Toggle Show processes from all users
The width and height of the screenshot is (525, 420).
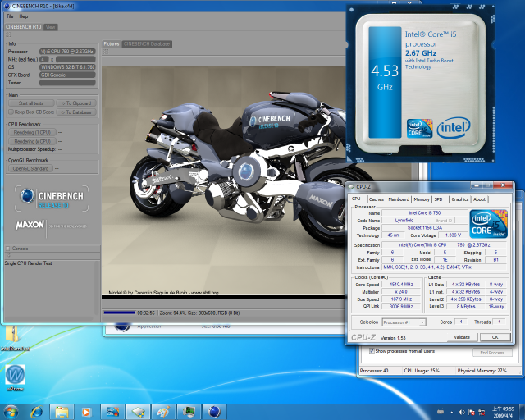click(372, 351)
